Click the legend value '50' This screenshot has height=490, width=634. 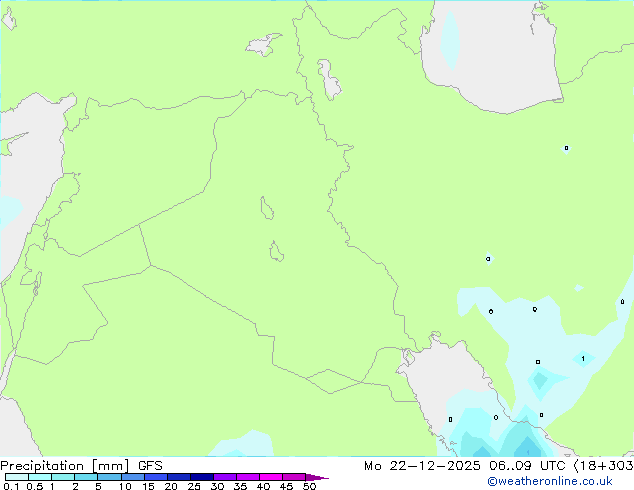coord(309,486)
